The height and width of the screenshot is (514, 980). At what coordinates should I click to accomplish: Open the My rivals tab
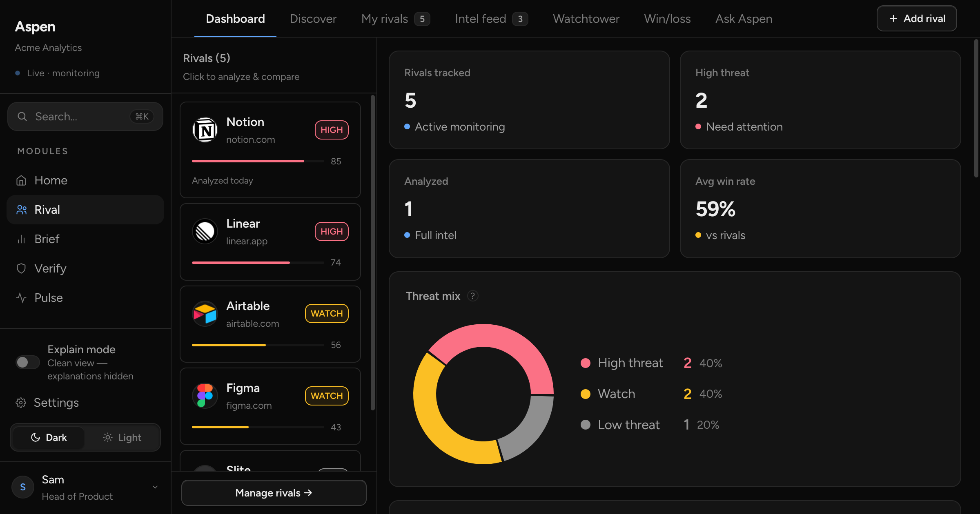396,19
